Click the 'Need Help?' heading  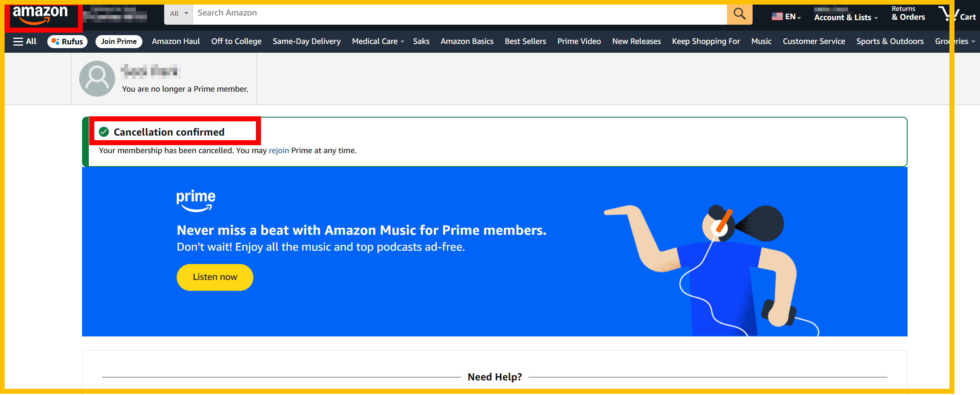coord(495,377)
